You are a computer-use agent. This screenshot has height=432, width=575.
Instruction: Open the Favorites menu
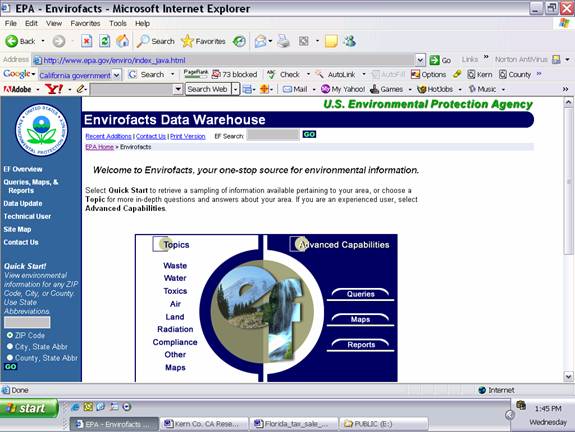pos(85,23)
